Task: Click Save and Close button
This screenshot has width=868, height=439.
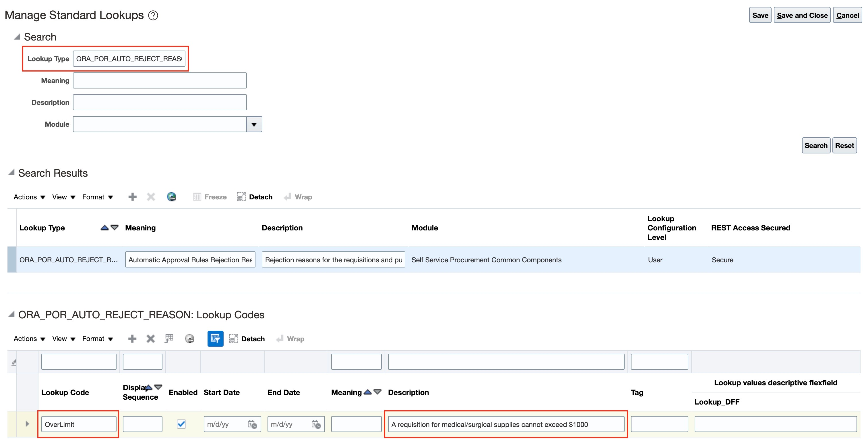Action: [x=802, y=16]
